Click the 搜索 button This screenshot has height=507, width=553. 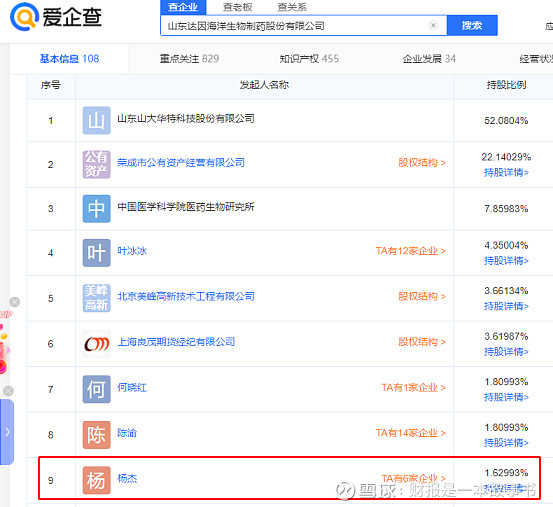click(472, 25)
